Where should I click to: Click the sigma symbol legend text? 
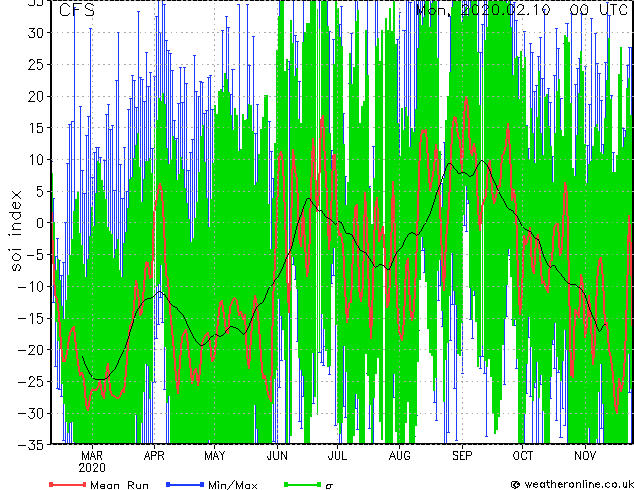point(329,486)
